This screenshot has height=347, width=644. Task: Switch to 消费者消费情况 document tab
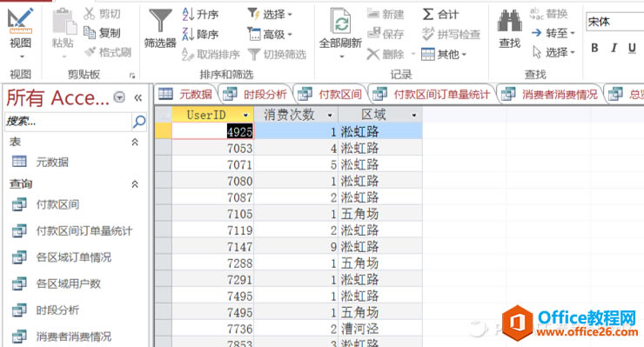pyautogui.click(x=549, y=95)
